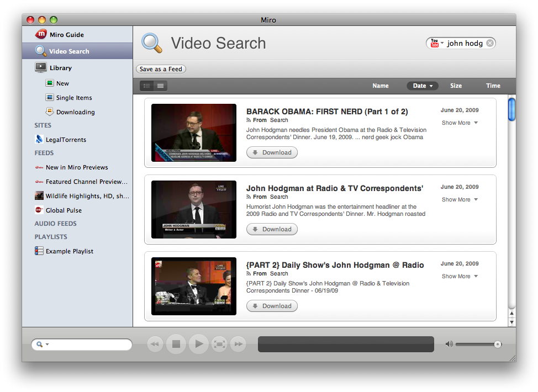The image size is (538, 392).
Task: Click the PLAYLISTS section header
Action: (51, 237)
